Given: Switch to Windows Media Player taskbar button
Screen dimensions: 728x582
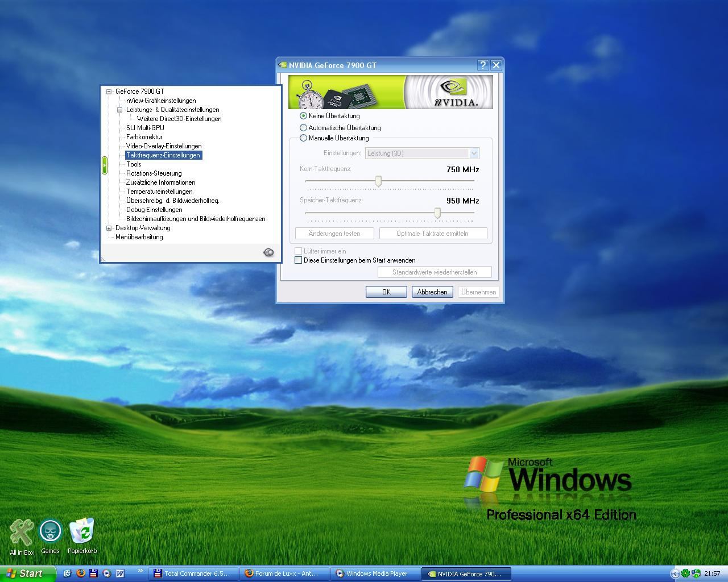Looking at the screenshot, I should pos(375,573).
